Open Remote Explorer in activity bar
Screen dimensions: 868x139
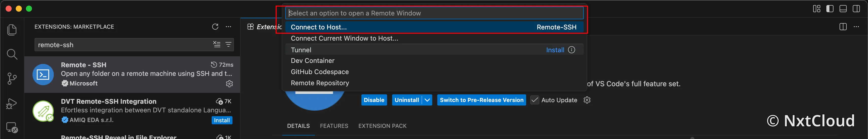point(12,128)
